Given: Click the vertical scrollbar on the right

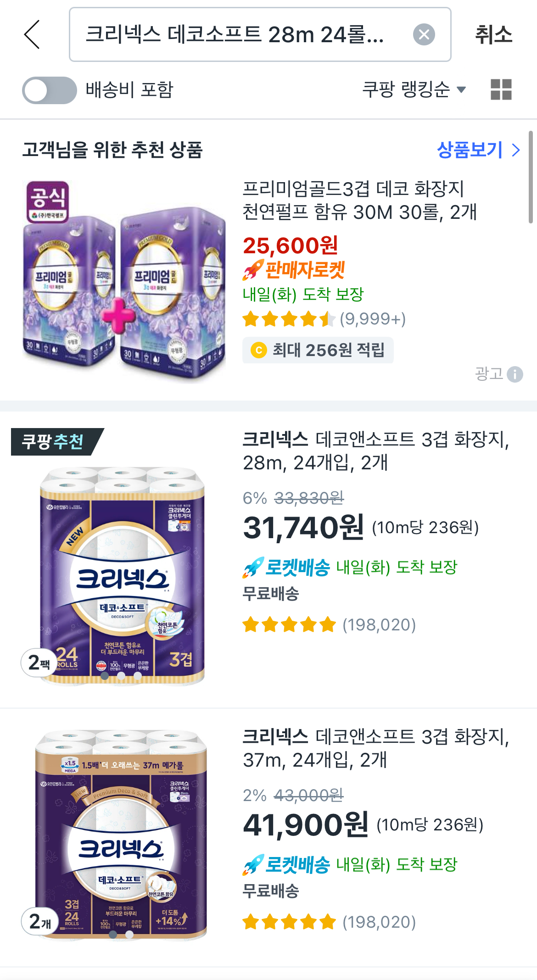Looking at the screenshot, I should [x=531, y=177].
